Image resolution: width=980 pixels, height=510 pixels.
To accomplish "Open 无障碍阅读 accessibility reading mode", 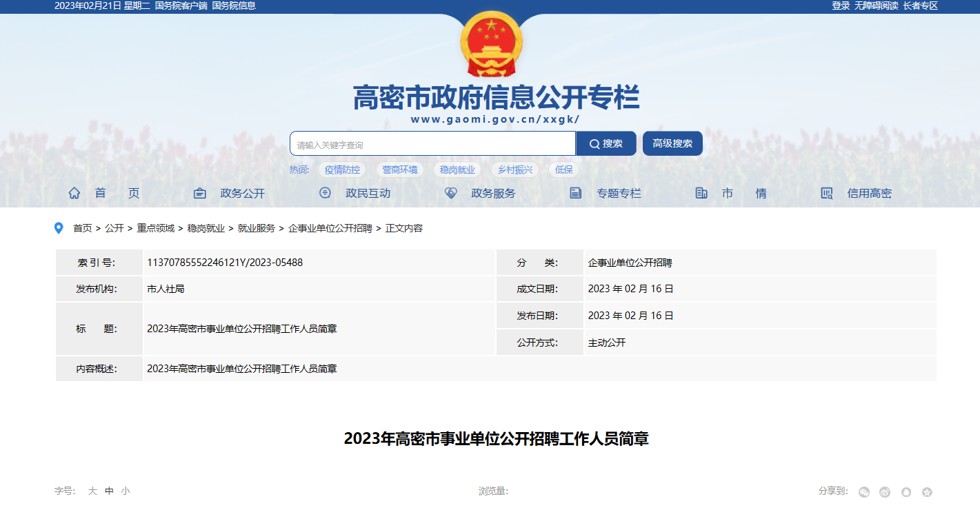I will tap(877, 6).
